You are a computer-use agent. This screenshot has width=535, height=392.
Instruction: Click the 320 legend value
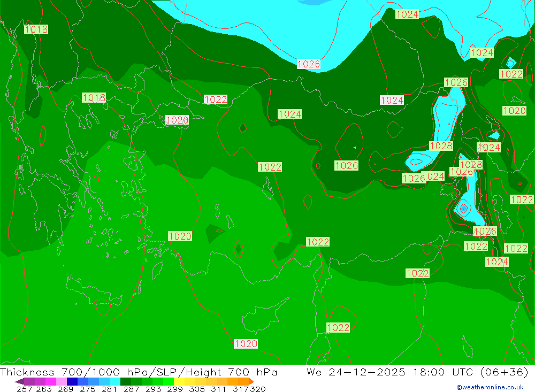click(x=258, y=389)
